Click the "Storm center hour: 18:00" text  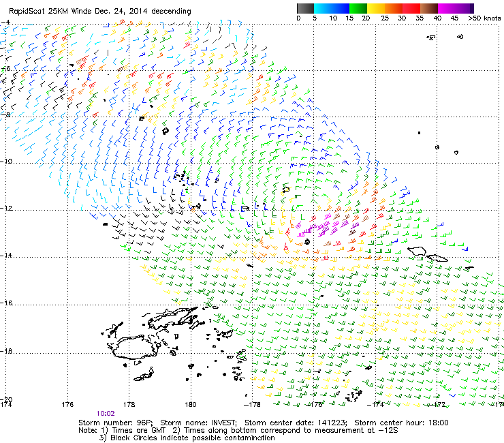click(x=401, y=423)
